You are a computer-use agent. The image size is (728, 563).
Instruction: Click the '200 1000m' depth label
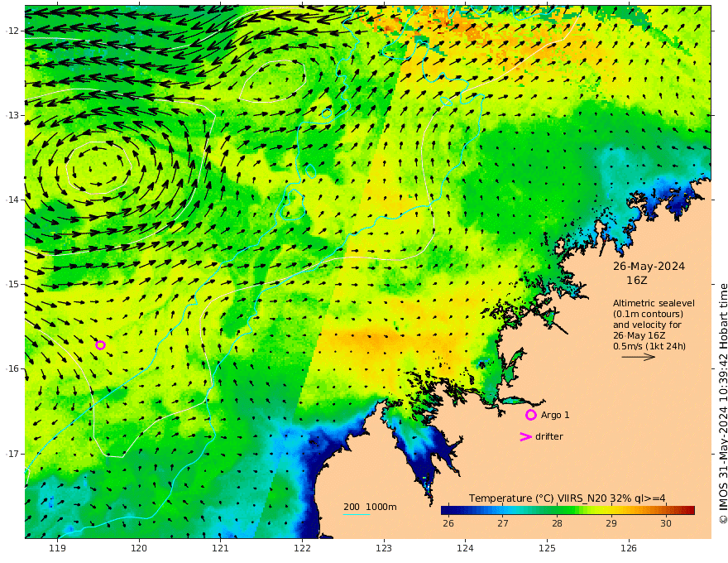pyautogui.click(x=370, y=507)
